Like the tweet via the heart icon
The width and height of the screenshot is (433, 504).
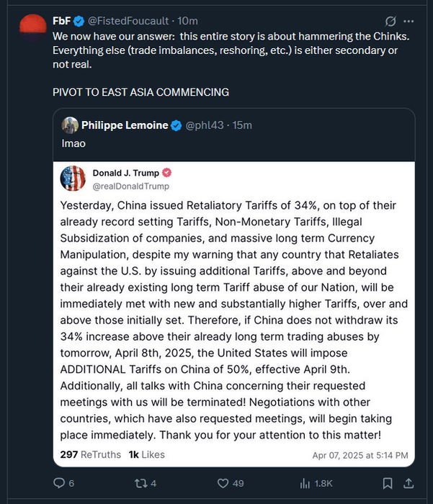pos(223,483)
